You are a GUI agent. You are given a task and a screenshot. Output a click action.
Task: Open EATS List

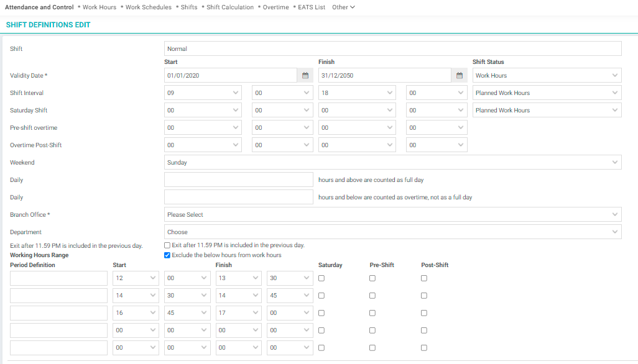pyautogui.click(x=312, y=7)
